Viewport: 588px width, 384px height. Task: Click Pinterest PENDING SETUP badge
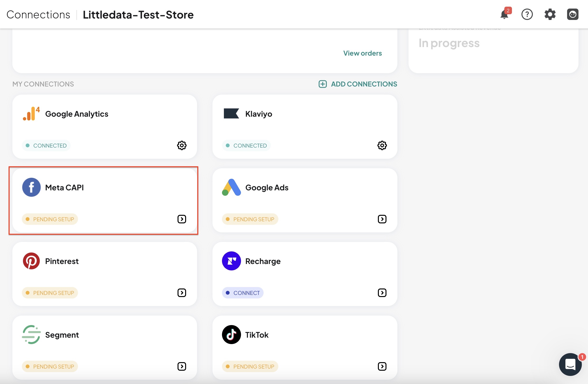[x=50, y=293]
